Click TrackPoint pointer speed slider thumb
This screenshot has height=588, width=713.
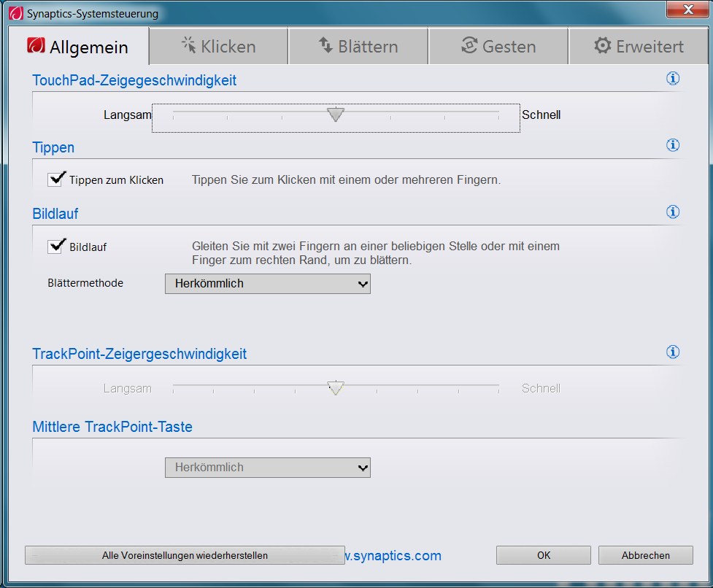(336, 387)
